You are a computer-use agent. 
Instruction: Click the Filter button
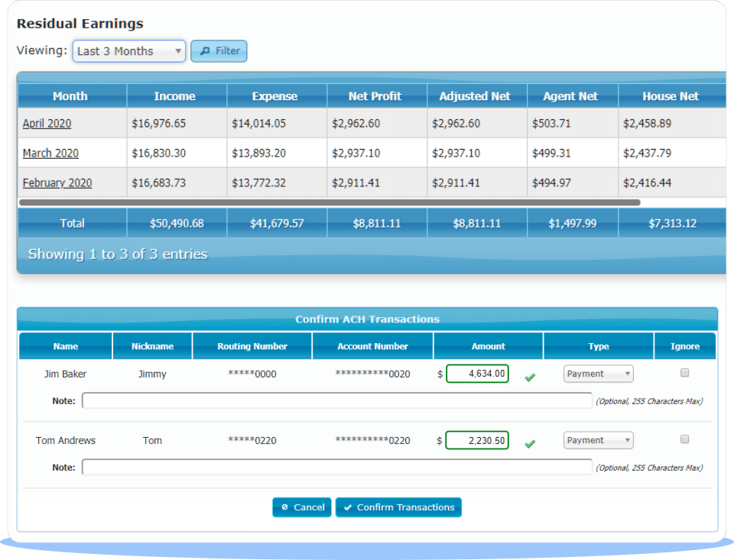click(x=219, y=51)
